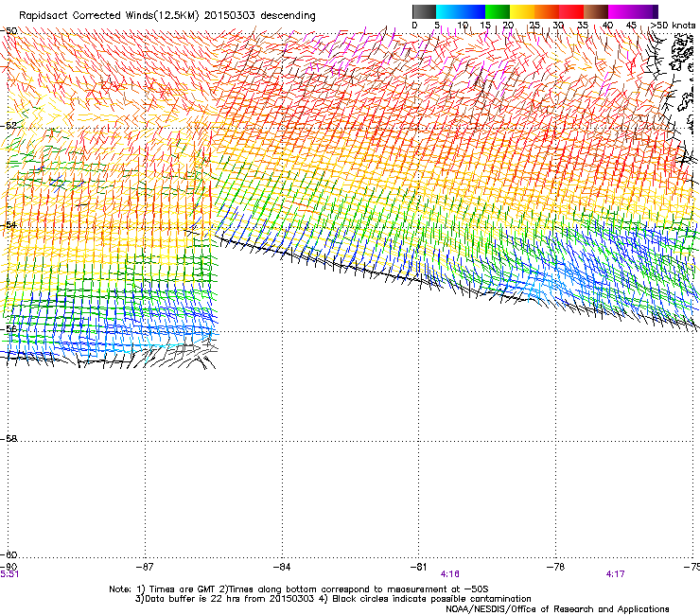This screenshot has width=700, height=615.
Task: Click the -58 latitude axis label
Action: 9,439
